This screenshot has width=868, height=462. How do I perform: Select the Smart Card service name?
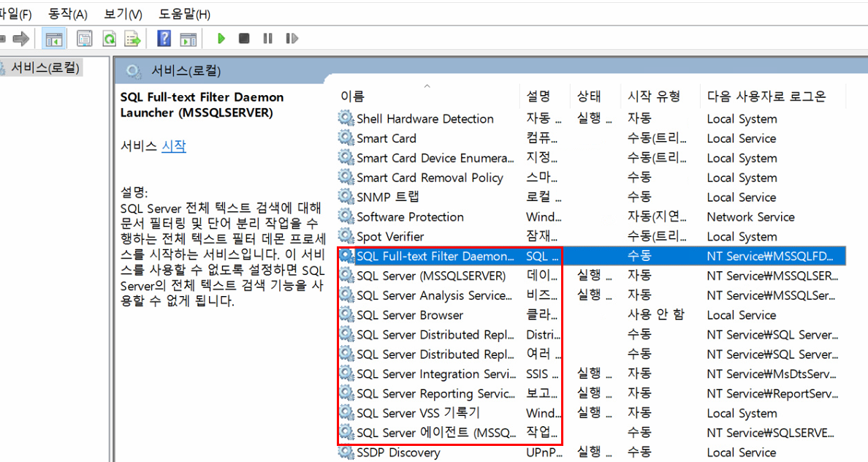pyautogui.click(x=387, y=138)
